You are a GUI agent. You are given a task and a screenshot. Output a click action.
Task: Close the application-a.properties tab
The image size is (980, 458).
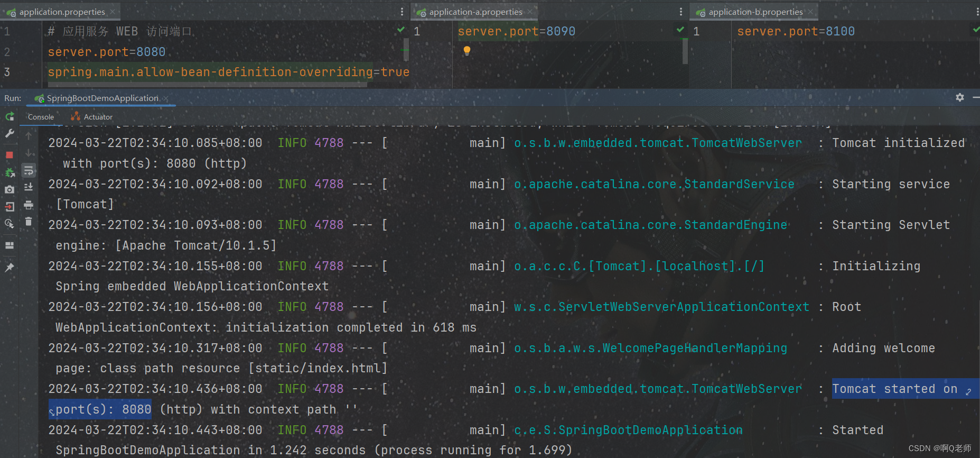click(530, 12)
